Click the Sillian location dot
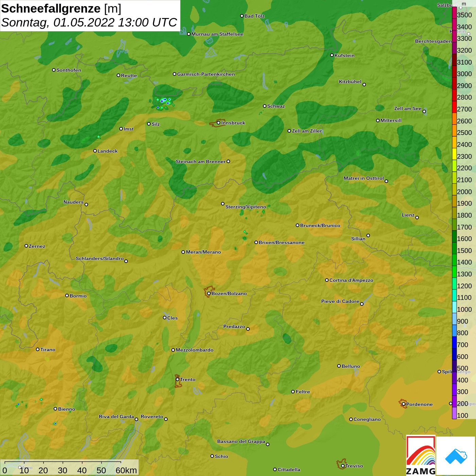This screenshot has width=476, height=476. tap(368, 235)
